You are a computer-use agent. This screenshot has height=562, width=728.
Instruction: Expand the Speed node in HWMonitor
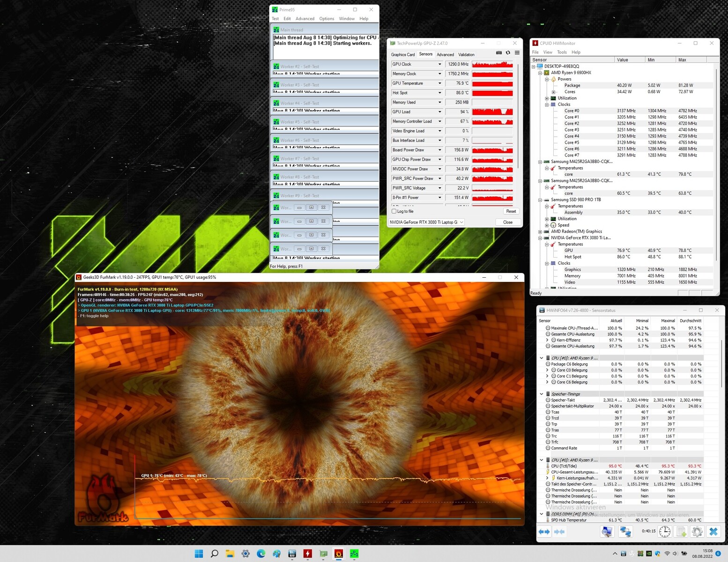547,225
